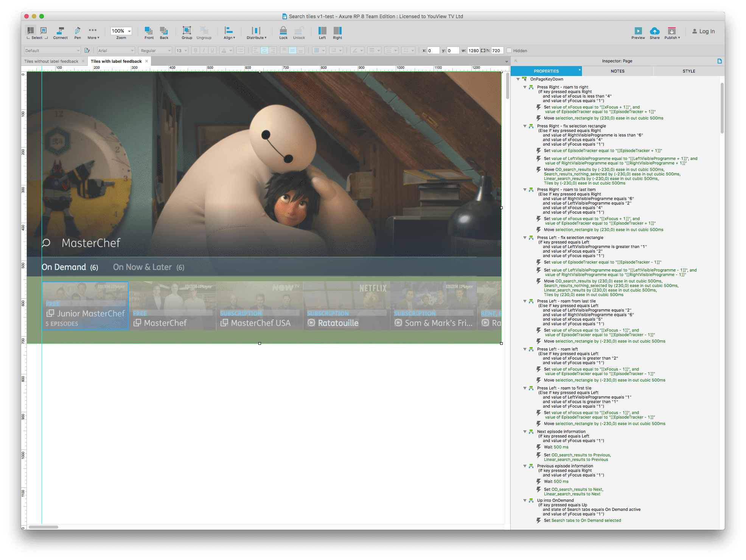746x560 pixels.
Task: Bring selection to Front
Action: (149, 33)
